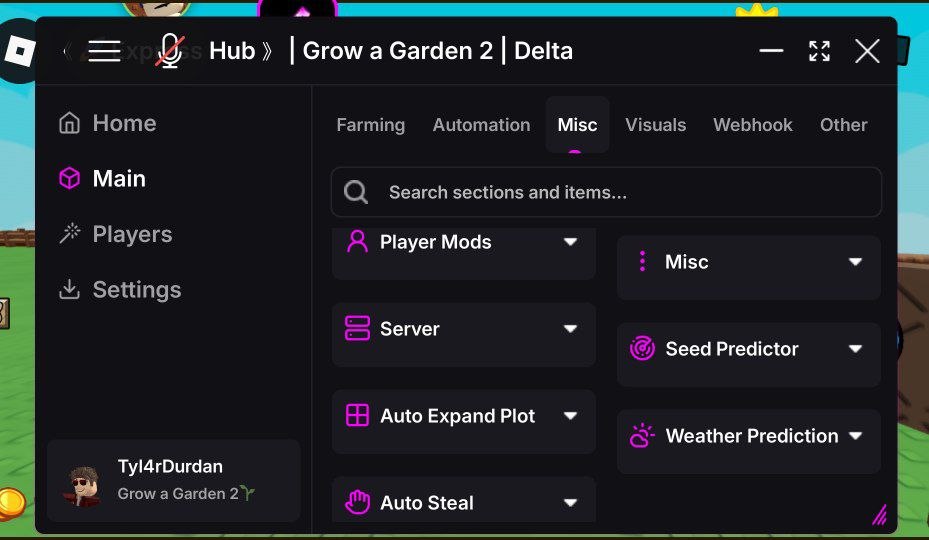Open the Webhook tab
This screenshot has width=929, height=540.
[x=753, y=125]
